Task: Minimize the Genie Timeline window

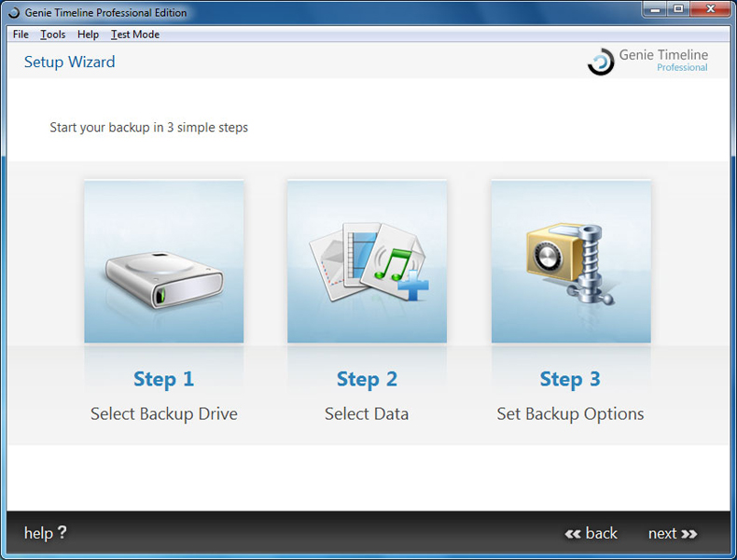Action: (655, 9)
